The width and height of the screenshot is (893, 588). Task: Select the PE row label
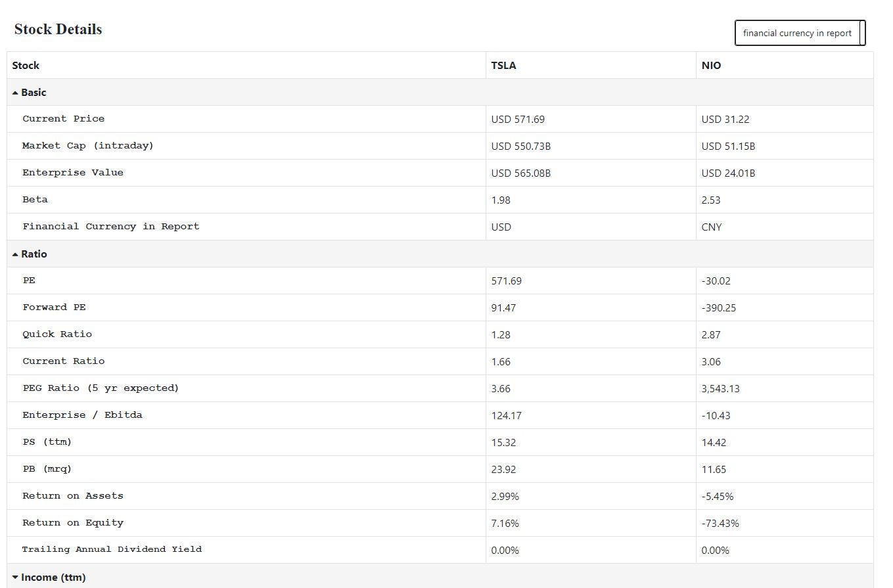[x=29, y=281]
